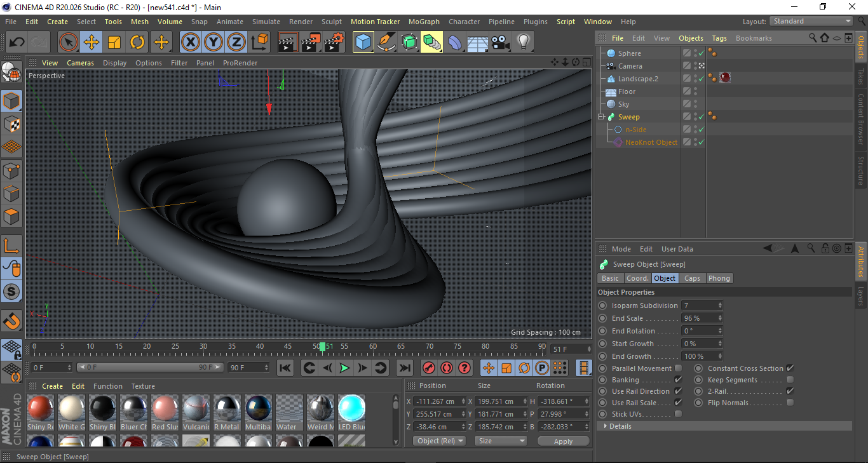Screen dimensions: 868x463
Task: Open the Cameras viewport menu
Action: point(80,63)
